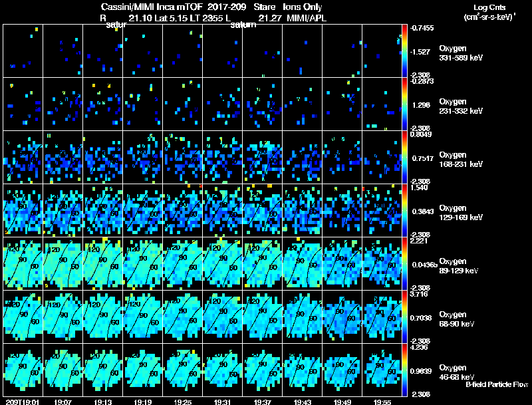The image size is (532, 405).
Task: Click the 19:55 time label
Action: 382,402
